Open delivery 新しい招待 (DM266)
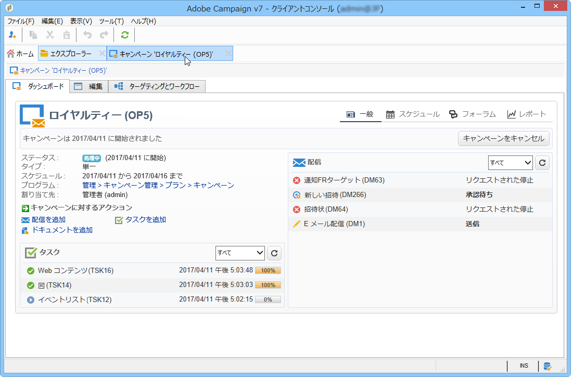 point(335,195)
